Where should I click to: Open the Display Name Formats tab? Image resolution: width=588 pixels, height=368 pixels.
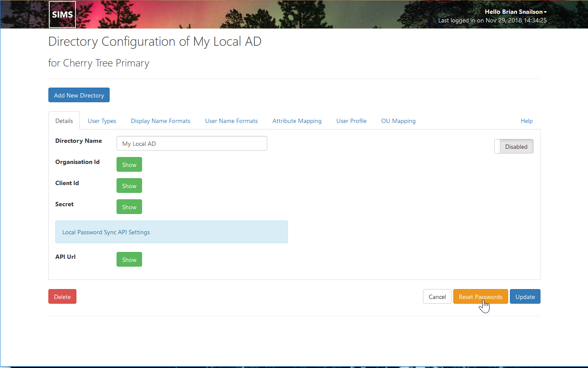[161, 121]
